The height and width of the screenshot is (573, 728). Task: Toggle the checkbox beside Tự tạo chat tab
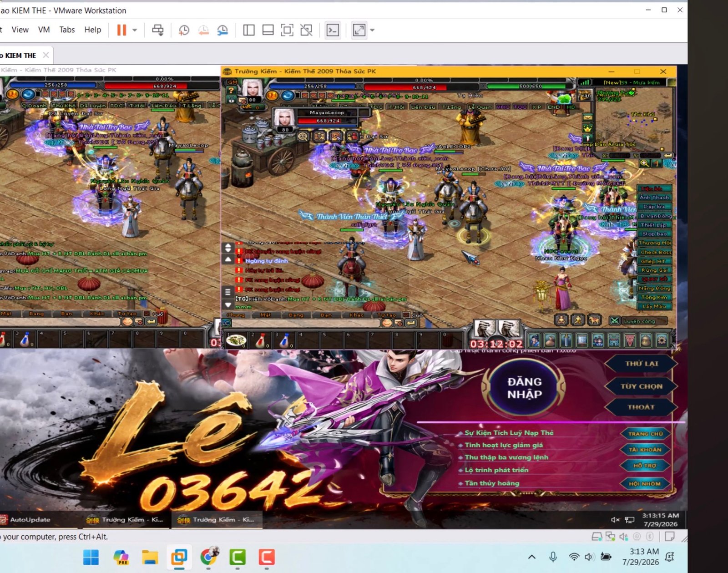tap(406, 314)
